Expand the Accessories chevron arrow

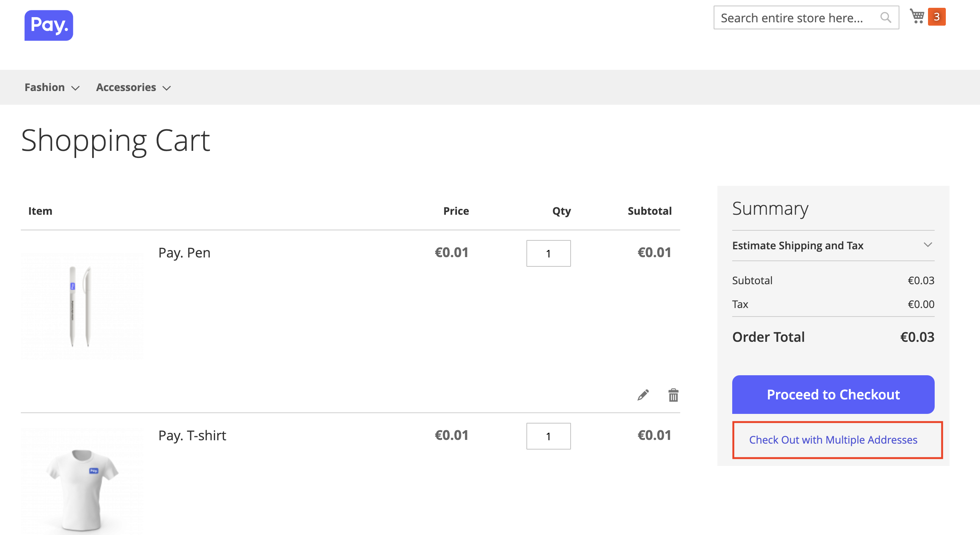[167, 88]
